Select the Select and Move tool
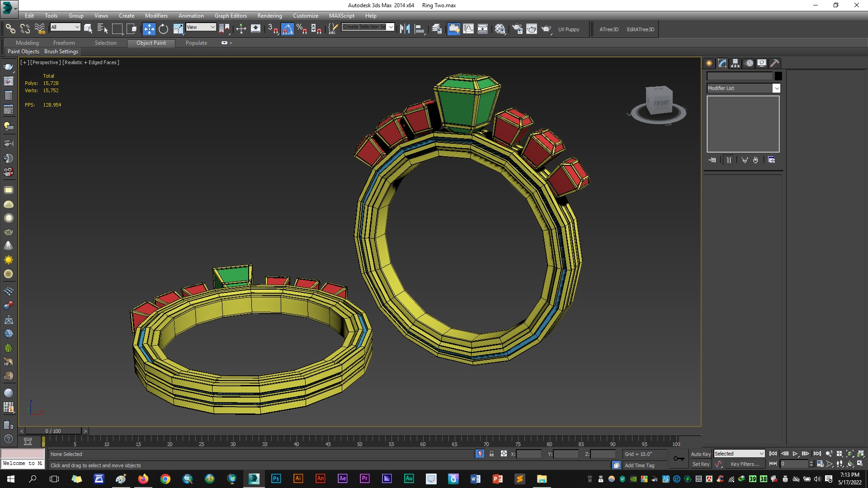 pos(149,29)
